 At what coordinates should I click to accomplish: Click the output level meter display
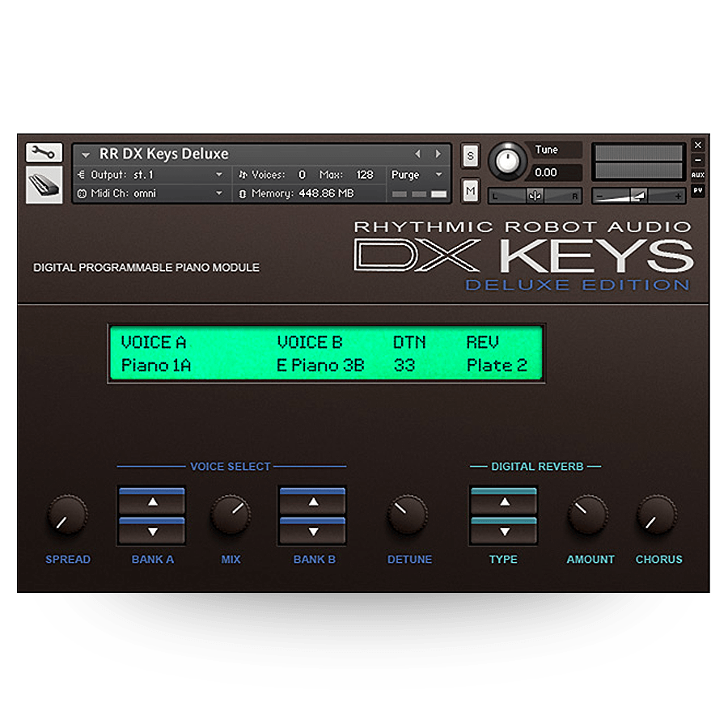coord(639,162)
